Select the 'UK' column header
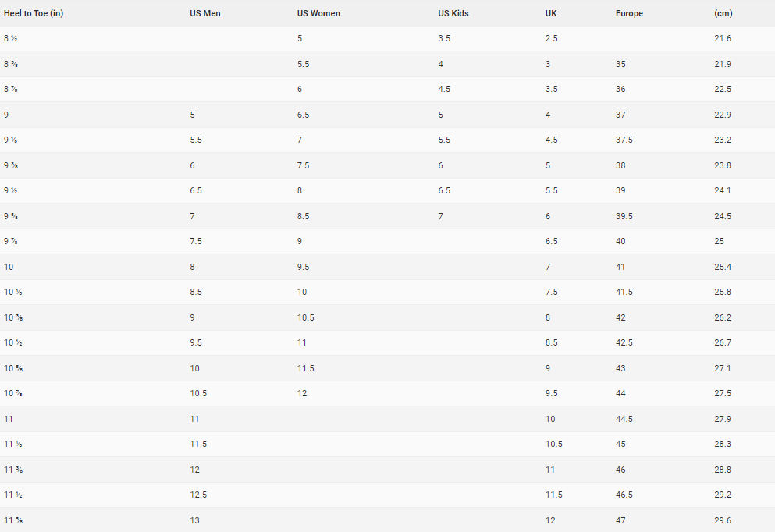Viewport: 775px width, 532px height. (551, 13)
